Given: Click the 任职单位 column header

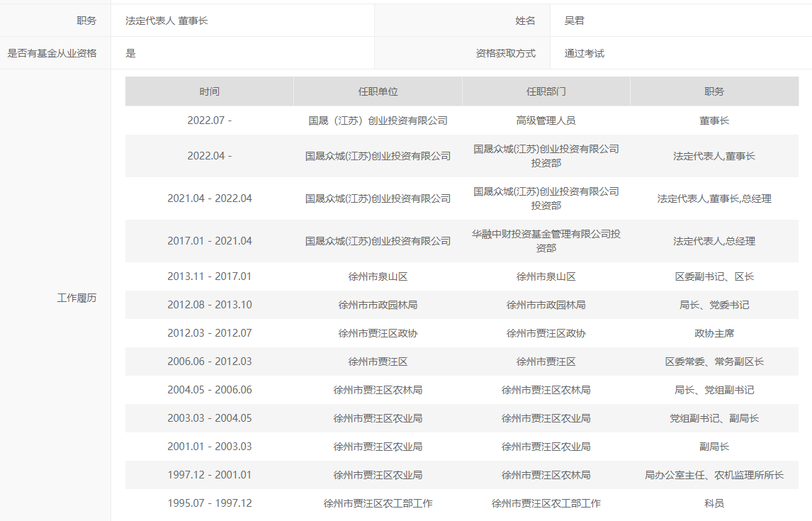Looking at the screenshot, I should (378, 91).
